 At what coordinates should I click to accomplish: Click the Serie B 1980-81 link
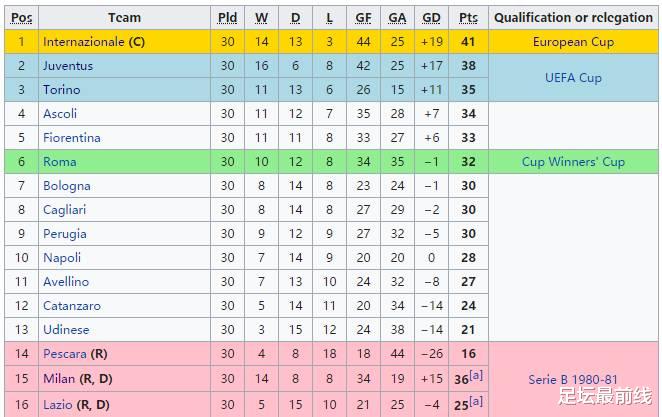coord(573,380)
